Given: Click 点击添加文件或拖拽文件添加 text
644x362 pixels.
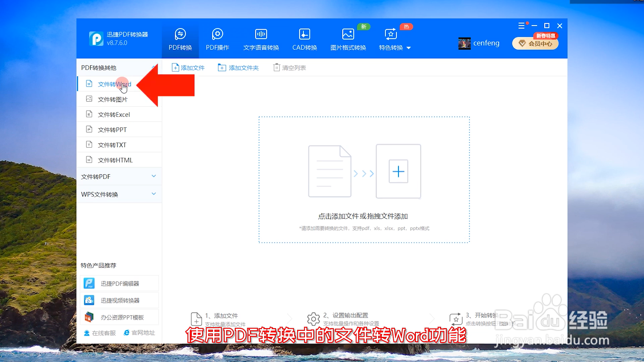Looking at the screenshot, I should pos(363,216).
